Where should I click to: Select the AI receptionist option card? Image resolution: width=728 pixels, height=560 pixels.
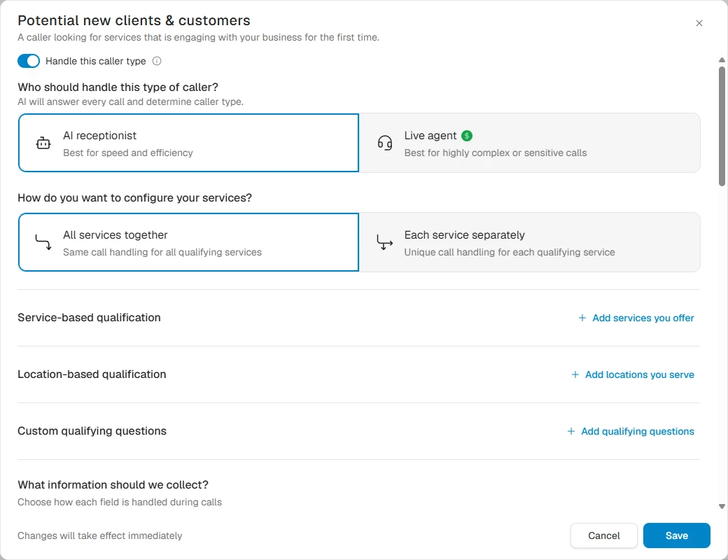click(188, 143)
